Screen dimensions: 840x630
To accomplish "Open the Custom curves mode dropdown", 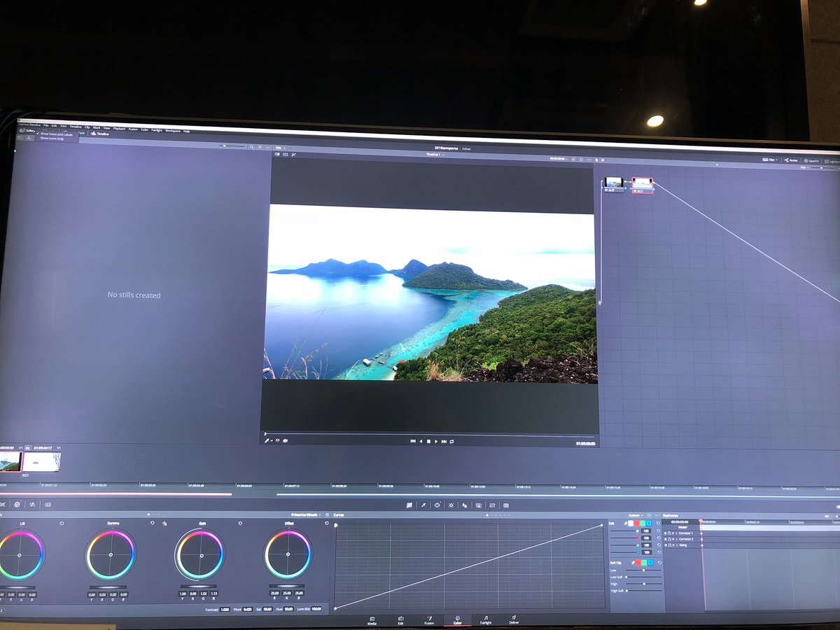I will [x=636, y=515].
